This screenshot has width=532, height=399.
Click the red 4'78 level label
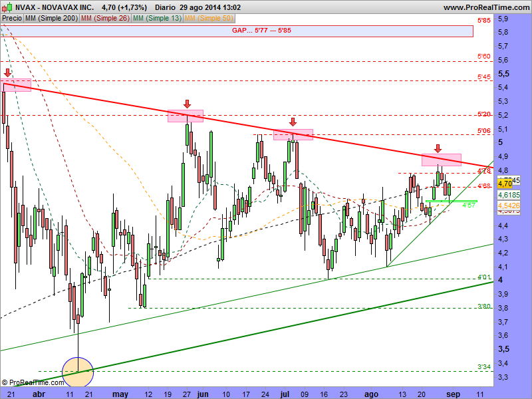point(484,171)
